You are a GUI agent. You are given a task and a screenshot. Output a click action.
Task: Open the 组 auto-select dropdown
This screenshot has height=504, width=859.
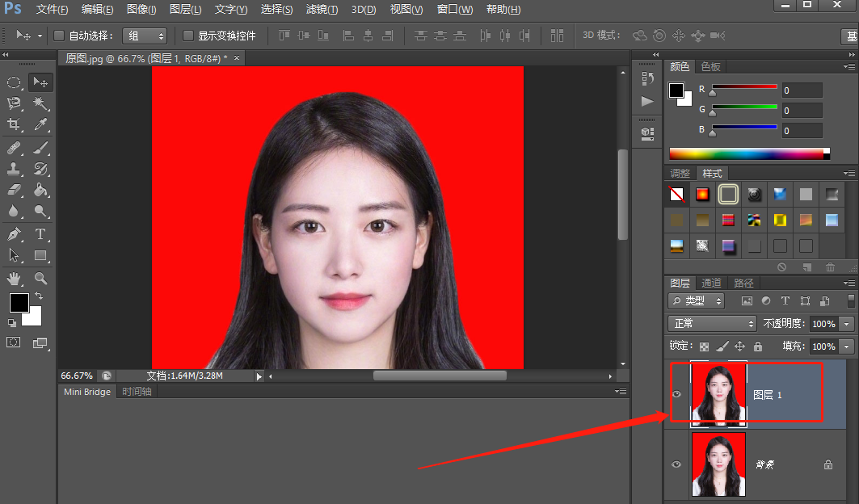pos(144,36)
